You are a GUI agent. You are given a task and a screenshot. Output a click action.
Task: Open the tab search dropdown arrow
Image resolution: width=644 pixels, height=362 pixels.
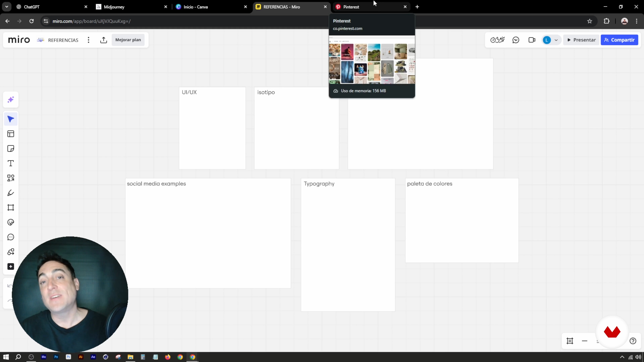7,7
